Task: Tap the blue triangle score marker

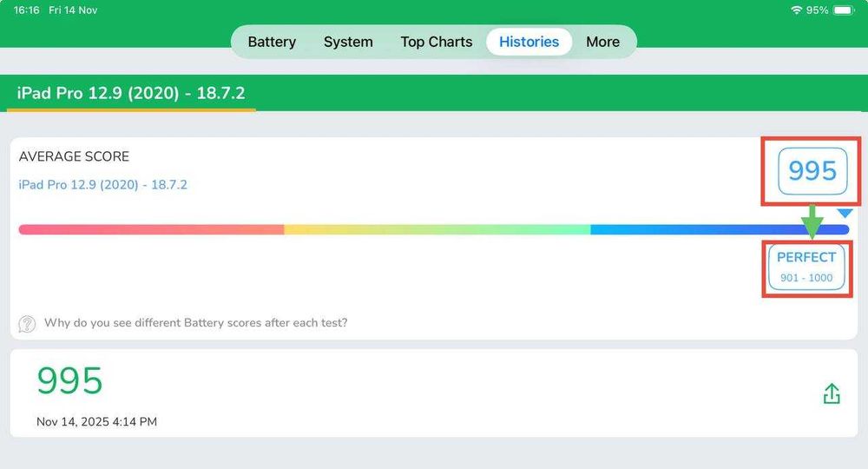Action: pyautogui.click(x=845, y=214)
